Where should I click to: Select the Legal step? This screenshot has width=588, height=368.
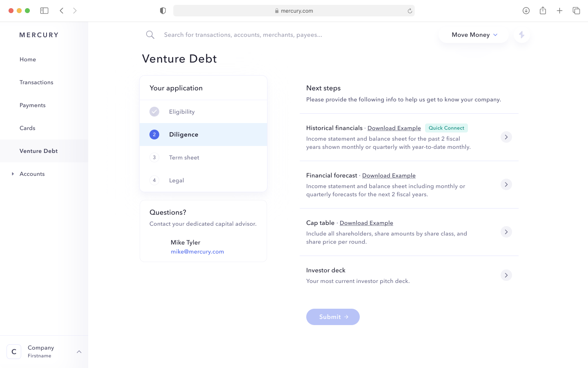click(x=203, y=180)
